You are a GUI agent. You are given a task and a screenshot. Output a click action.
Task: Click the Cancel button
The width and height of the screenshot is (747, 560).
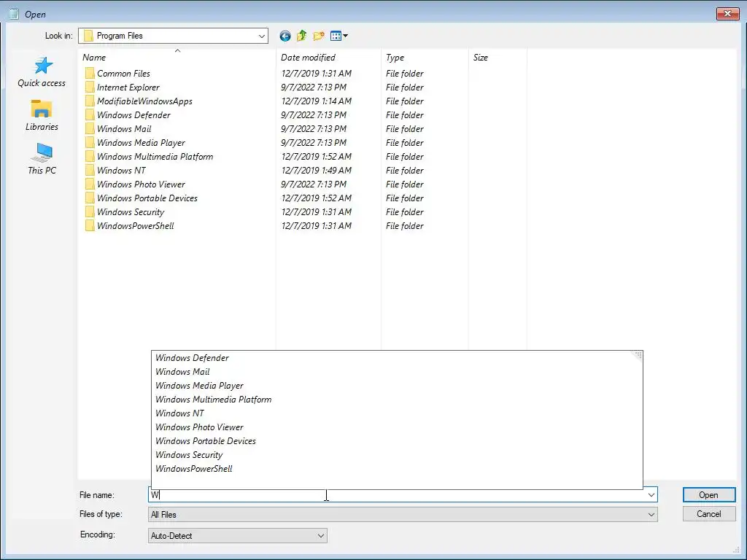pos(709,514)
